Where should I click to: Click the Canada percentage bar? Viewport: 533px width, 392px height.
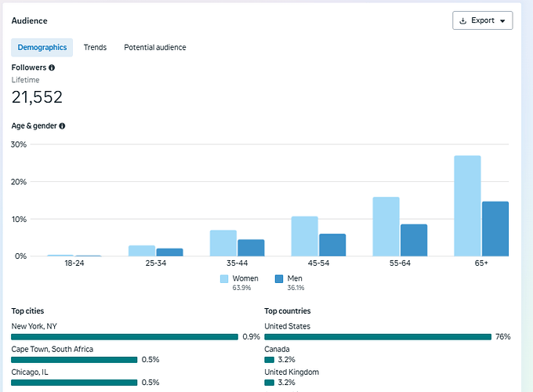click(269, 360)
